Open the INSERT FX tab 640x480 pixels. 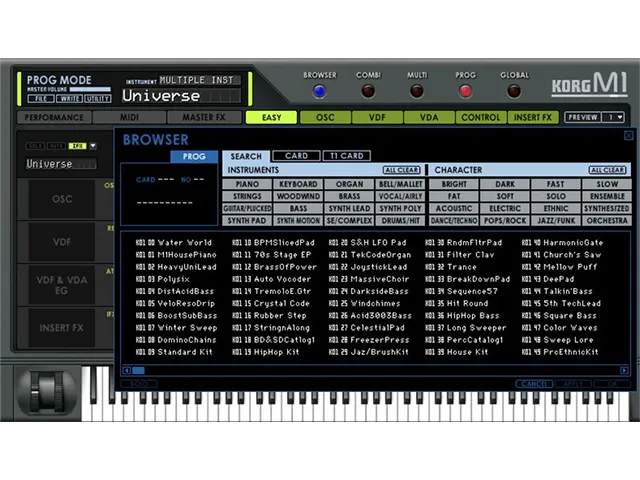click(533, 118)
